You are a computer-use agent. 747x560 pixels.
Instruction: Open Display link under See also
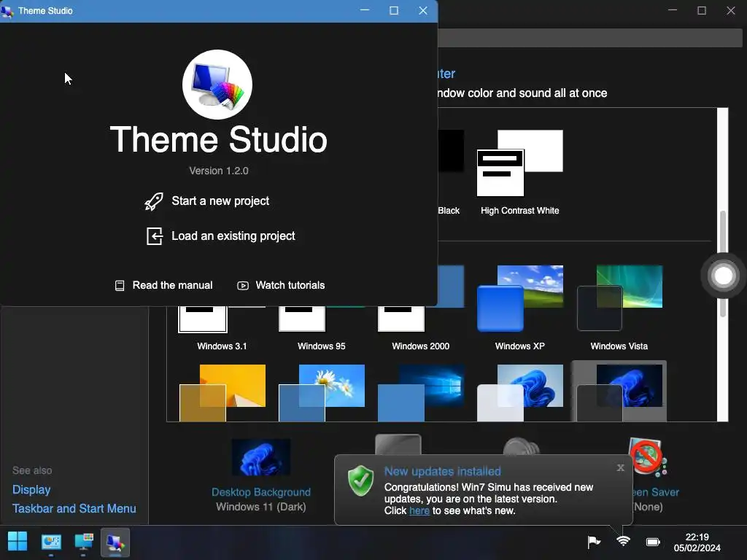[31, 489]
